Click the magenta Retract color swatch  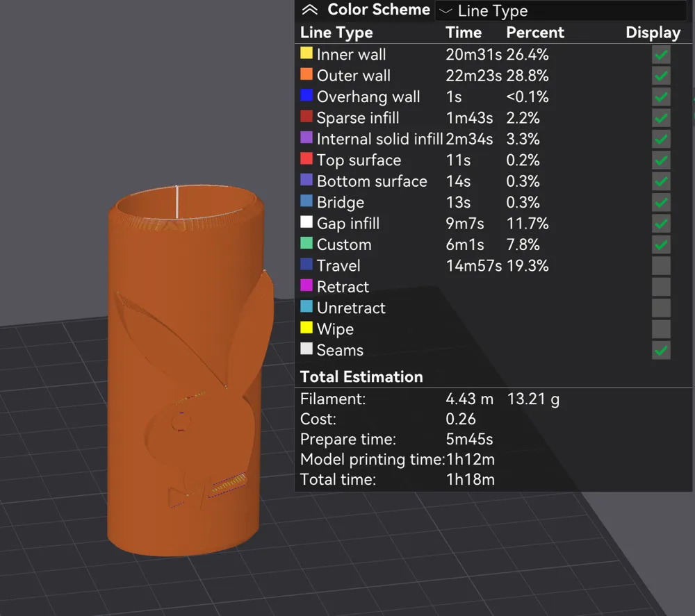306,285
